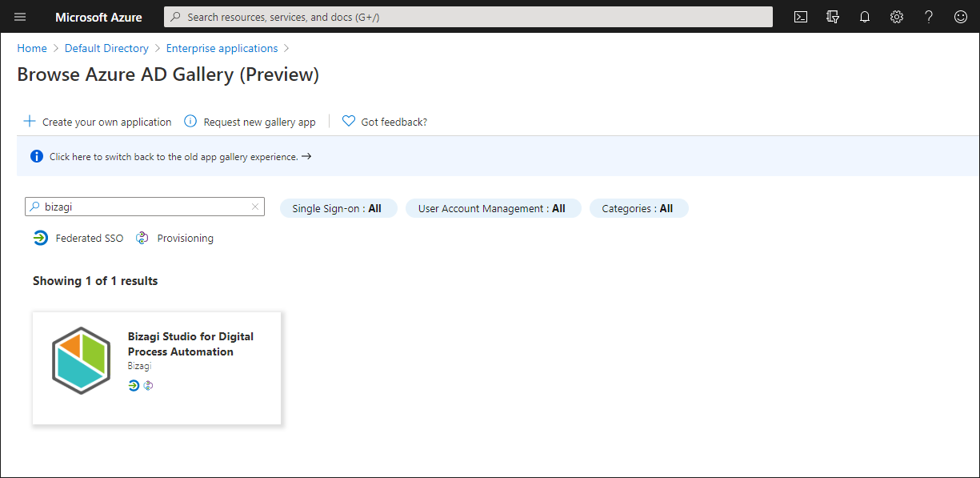Click the info icon in the blue banner
The image size is (980, 478).
pyautogui.click(x=37, y=156)
